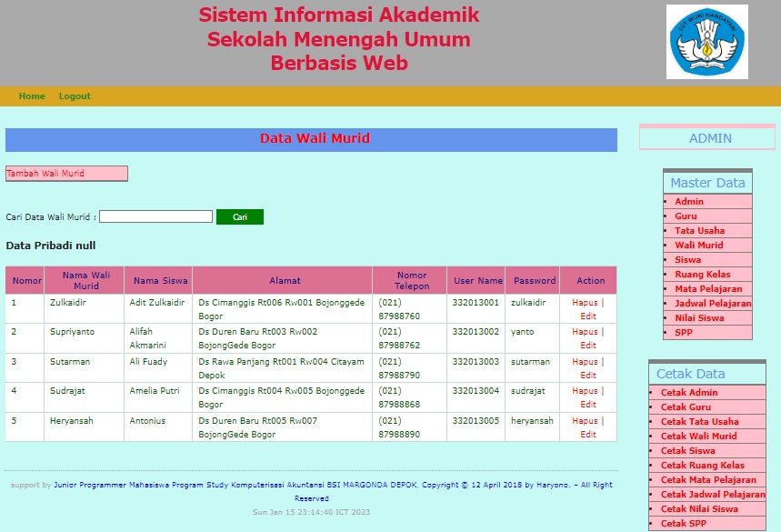Click Logout in the navigation bar
Image resolution: width=781 pixels, height=532 pixels.
click(75, 95)
